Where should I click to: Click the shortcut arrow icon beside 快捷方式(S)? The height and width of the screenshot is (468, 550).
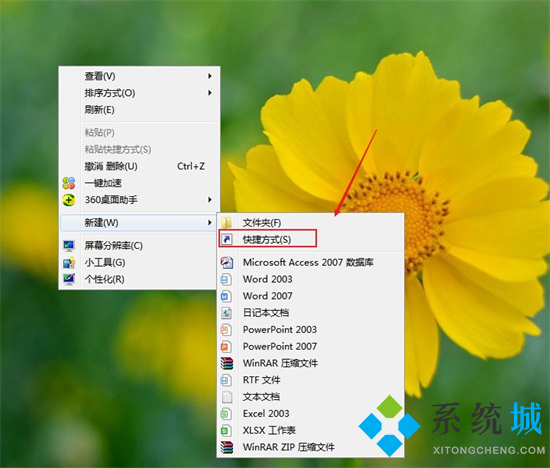[227, 240]
